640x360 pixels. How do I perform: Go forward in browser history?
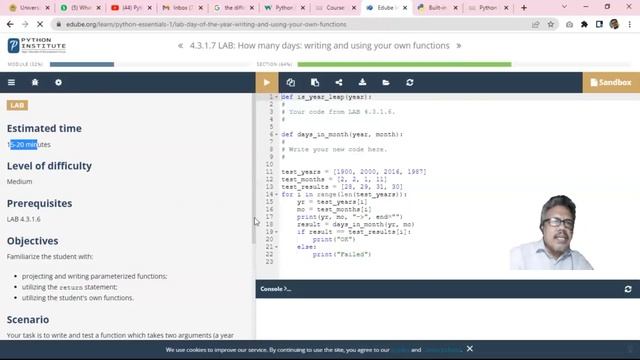pos(25,24)
